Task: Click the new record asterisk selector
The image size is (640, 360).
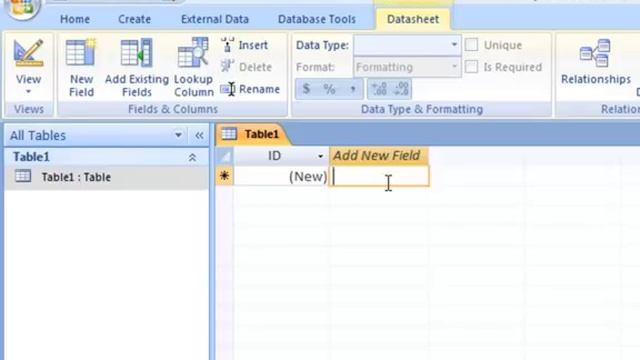Action: (224, 176)
